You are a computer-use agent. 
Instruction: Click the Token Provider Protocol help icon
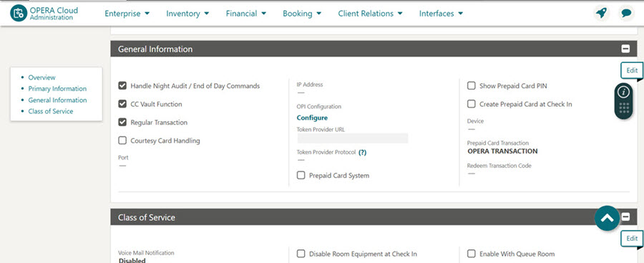click(x=362, y=153)
